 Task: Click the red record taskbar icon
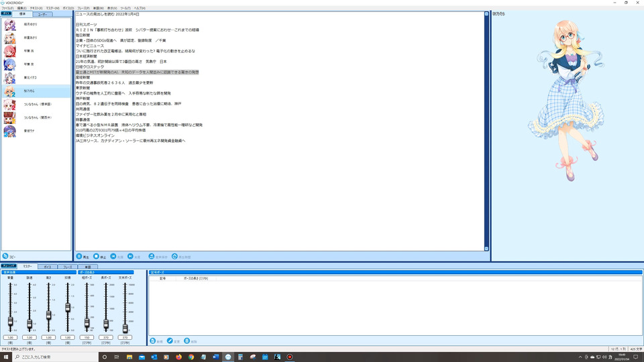290,357
